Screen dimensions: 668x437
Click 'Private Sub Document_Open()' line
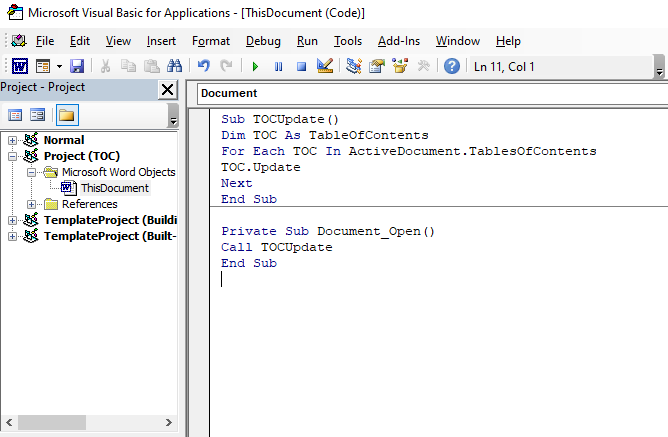(x=328, y=231)
